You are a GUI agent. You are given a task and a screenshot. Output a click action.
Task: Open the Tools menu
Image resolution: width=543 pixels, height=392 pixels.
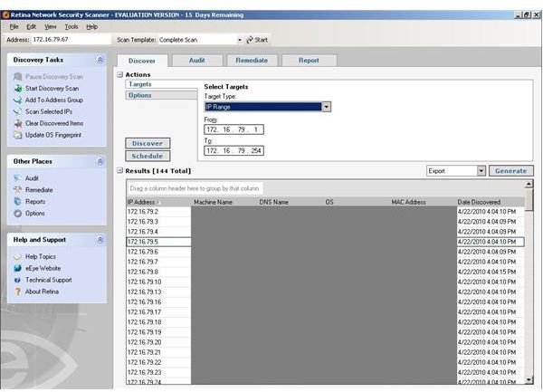coord(71,26)
